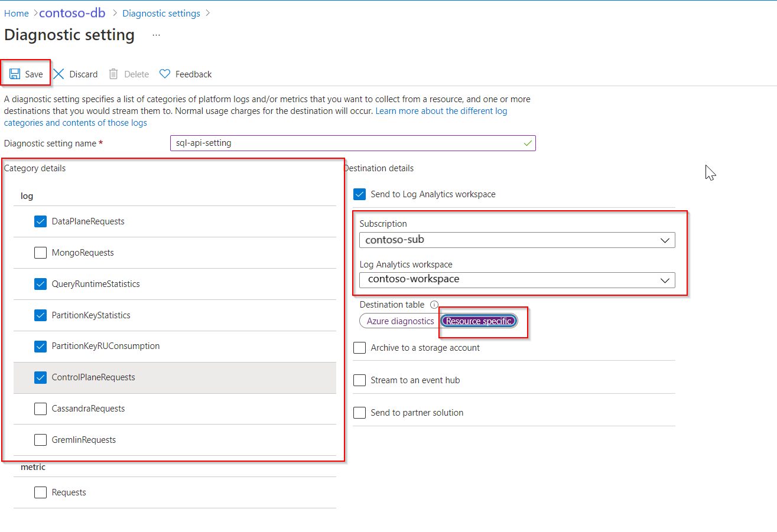Open the Subscription dropdown

(x=516, y=240)
